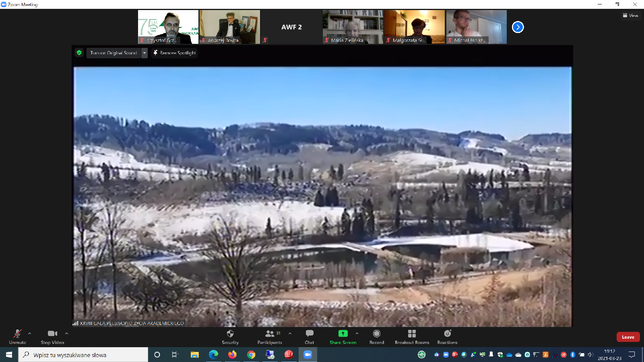Viewport: 644px width, 362px height.
Task: Expand the video options arrow next to Stop Video
Action: pos(66,333)
